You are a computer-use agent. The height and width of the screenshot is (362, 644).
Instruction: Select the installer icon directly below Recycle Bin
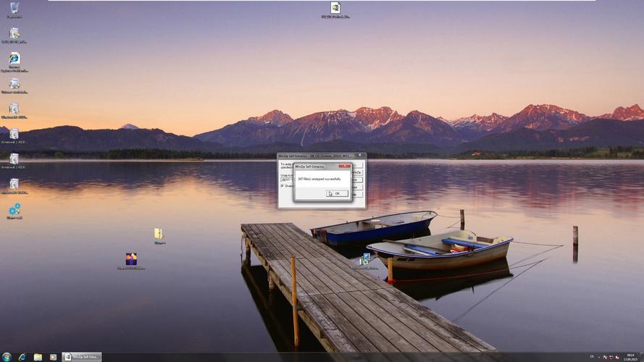click(14, 35)
